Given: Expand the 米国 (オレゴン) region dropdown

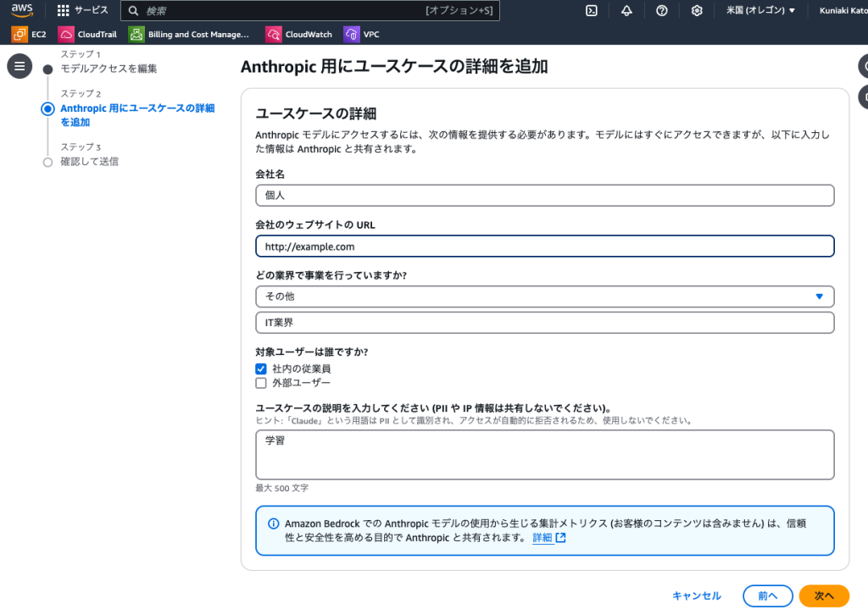Looking at the screenshot, I should 760,10.
